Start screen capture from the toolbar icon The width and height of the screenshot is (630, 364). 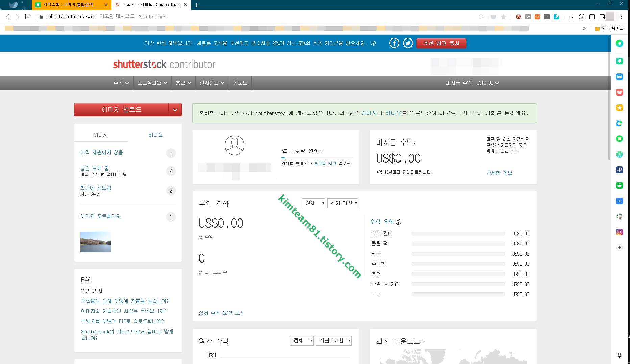[582, 16]
